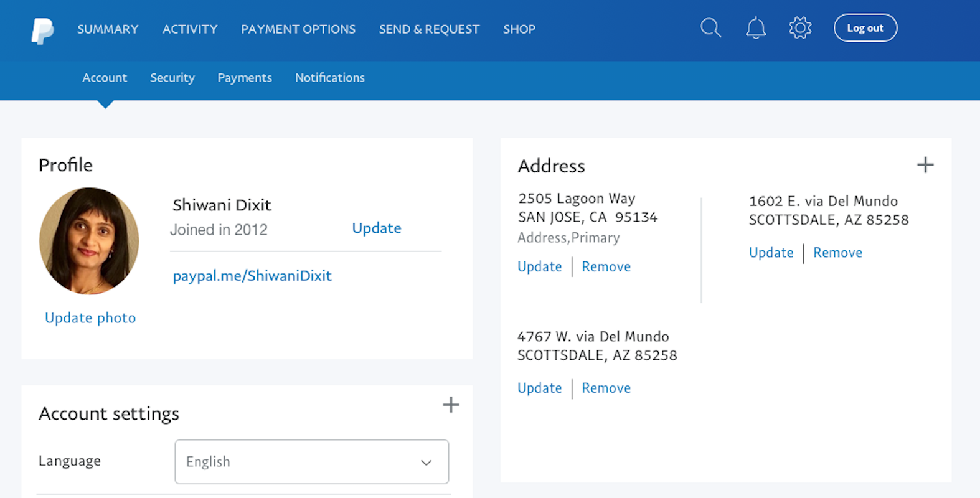The width and height of the screenshot is (980, 498).
Task: Click the Address,Primary label
Action: pyautogui.click(x=568, y=238)
